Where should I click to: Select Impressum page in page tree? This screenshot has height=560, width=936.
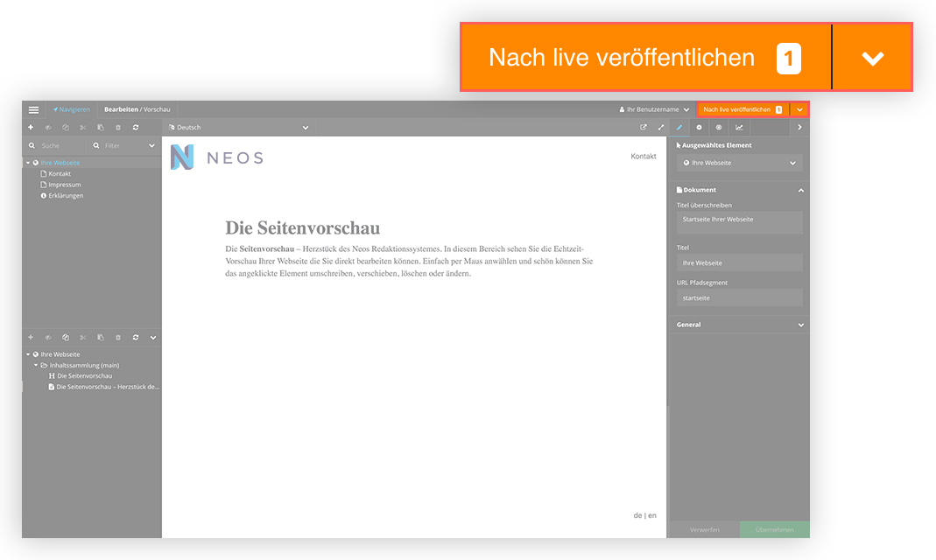point(65,185)
